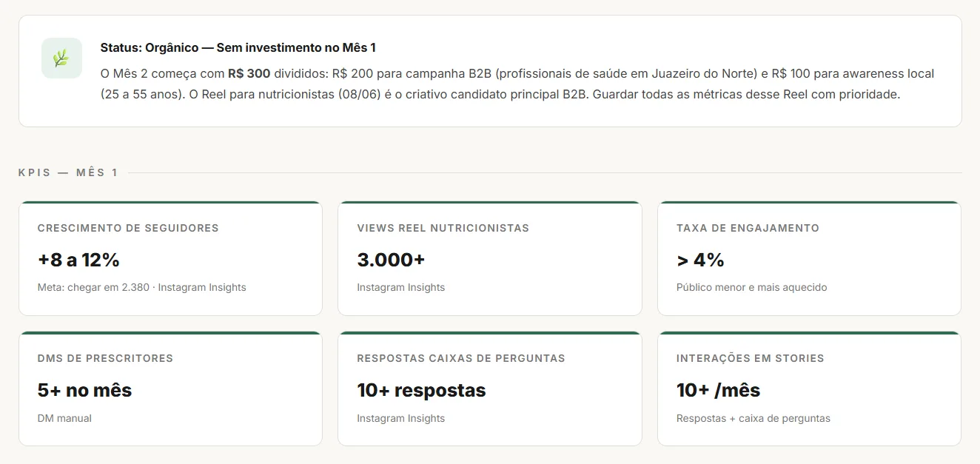This screenshot has width=980, height=464.
Task: Click the 'KPIS — MÊS 1' section header
Action: 68,172
